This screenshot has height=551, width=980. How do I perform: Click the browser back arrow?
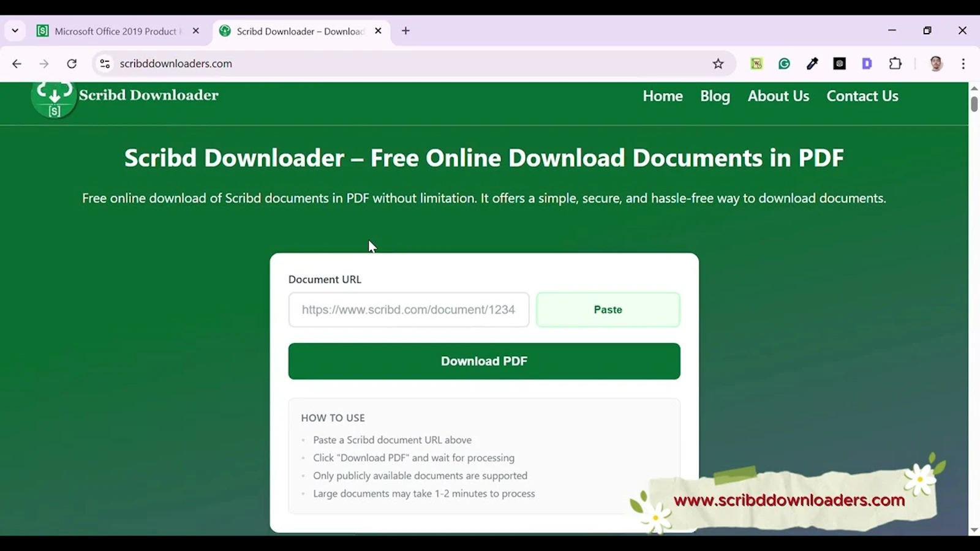tap(17, 64)
